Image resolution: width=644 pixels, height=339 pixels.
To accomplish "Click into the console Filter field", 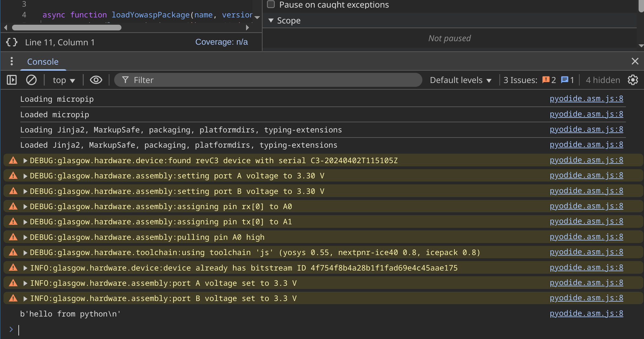I will click(x=273, y=80).
